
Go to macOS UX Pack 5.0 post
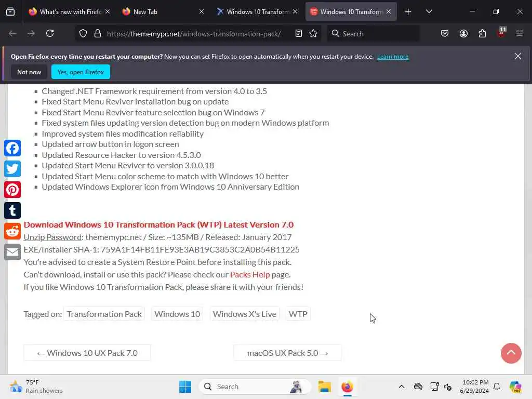[x=287, y=353]
